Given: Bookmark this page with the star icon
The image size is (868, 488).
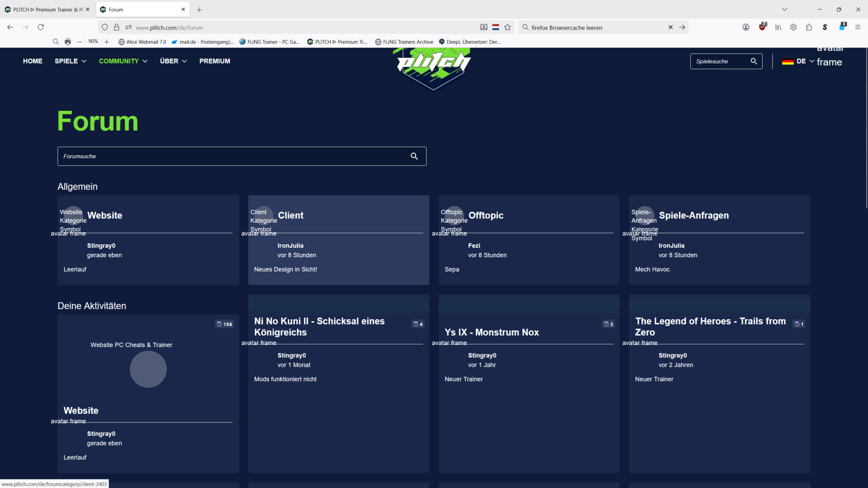Looking at the screenshot, I should [x=508, y=28].
